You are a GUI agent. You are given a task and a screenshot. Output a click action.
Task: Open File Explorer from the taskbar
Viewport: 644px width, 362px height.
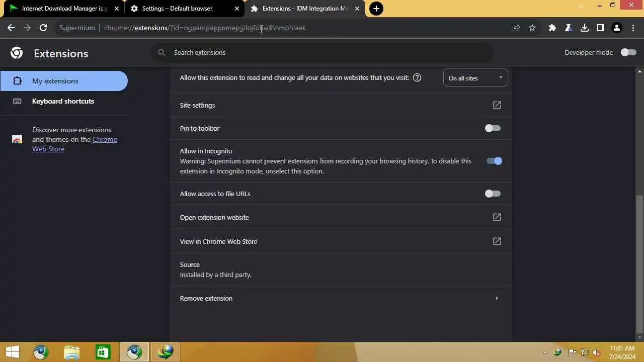(x=72, y=352)
